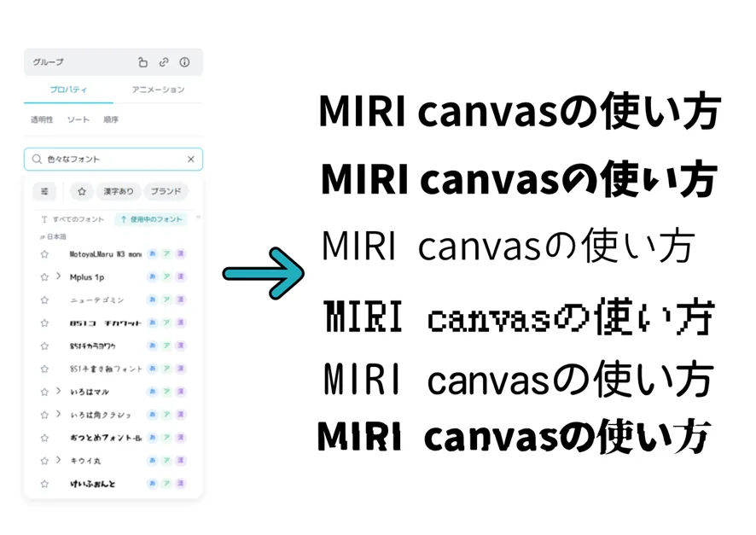Viewport: 756px width, 535px height.
Task: Favorite the ニューテゴミン font star
Action: 44,299
